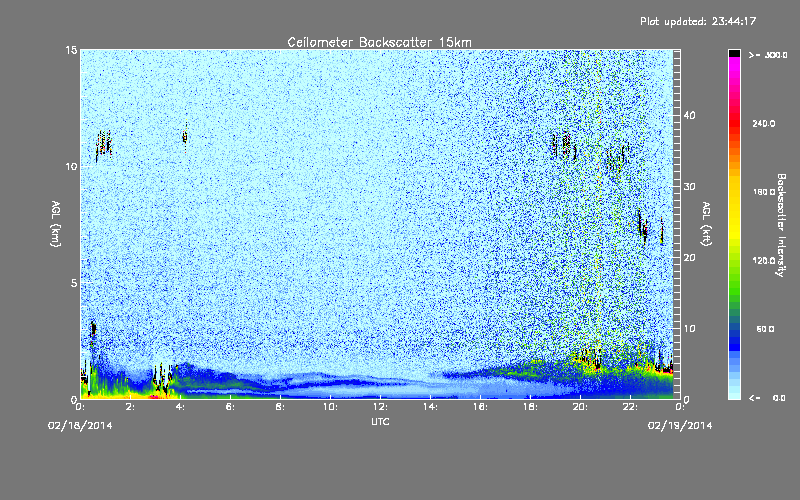Click the '40' kft tick on right axis
The image size is (800, 500).
pos(689,115)
